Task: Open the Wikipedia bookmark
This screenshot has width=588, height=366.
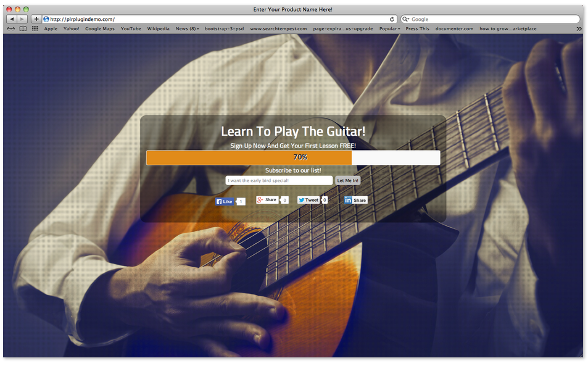Action: [158, 28]
